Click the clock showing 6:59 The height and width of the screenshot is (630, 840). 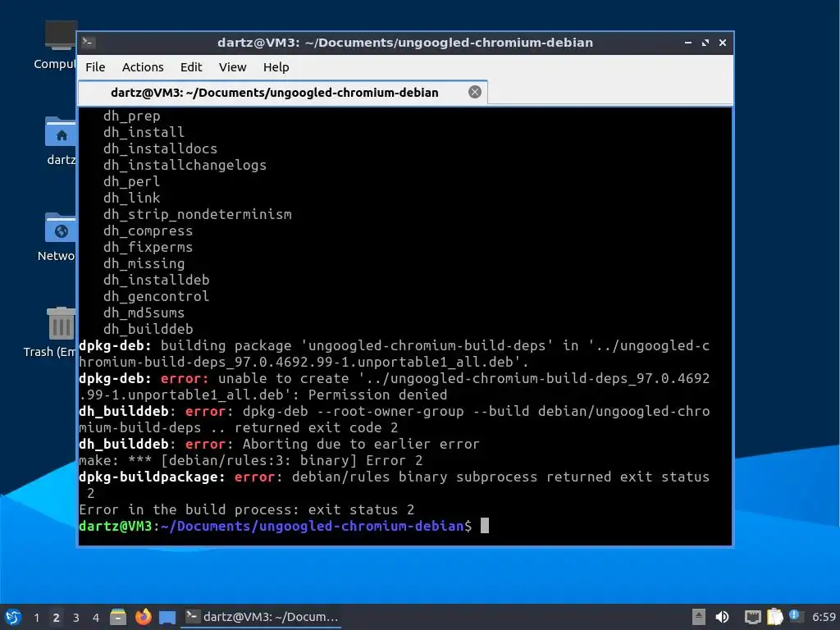coord(824,617)
